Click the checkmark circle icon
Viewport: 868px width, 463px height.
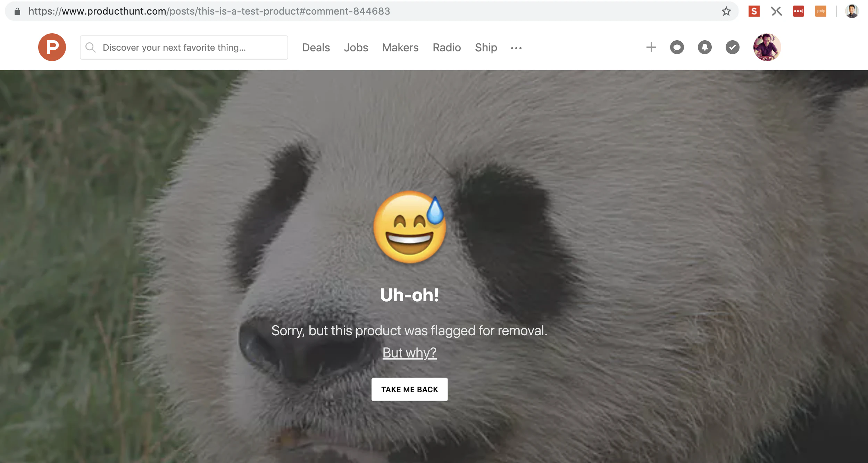(x=732, y=47)
